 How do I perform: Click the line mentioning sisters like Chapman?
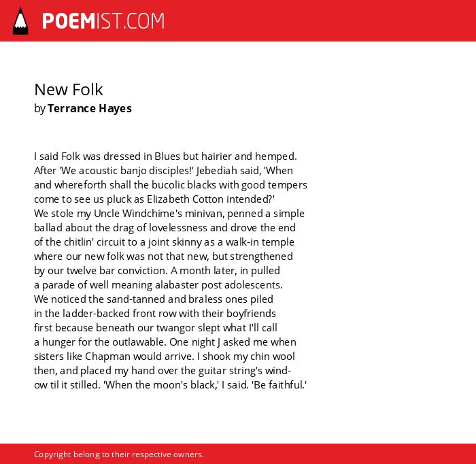click(165, 357)
